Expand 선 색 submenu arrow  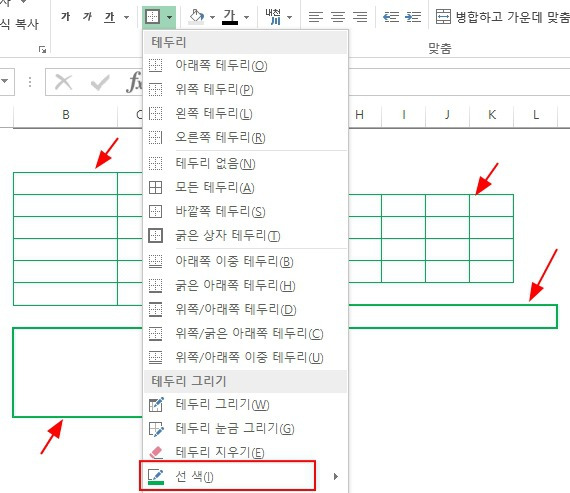(x=336, y=476)
